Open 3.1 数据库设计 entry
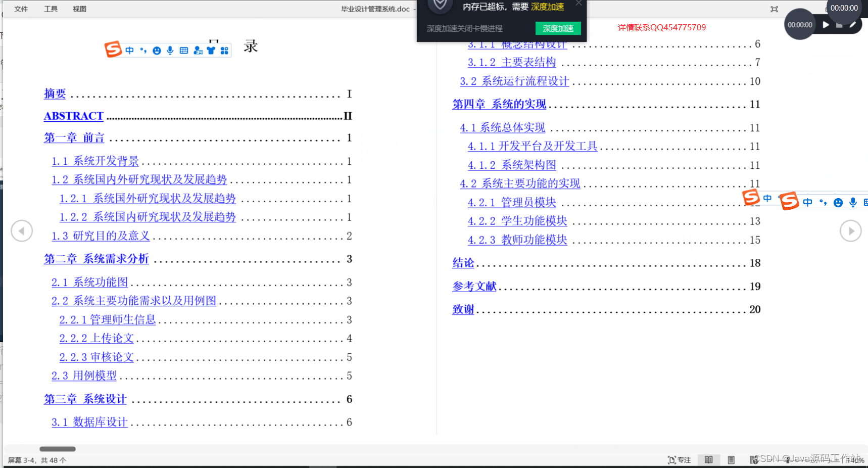 [89, 422]
